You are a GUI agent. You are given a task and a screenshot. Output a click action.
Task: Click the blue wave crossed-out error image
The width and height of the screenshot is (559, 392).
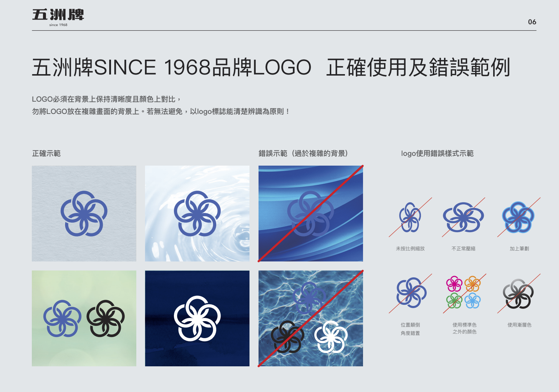(x=310, y=214)
